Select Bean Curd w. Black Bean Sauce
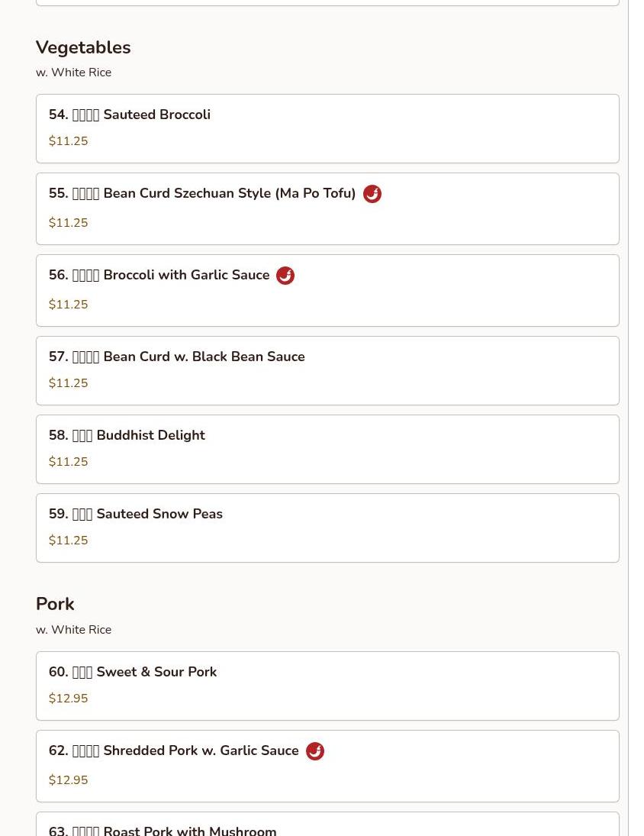 [x=327, y=370]
